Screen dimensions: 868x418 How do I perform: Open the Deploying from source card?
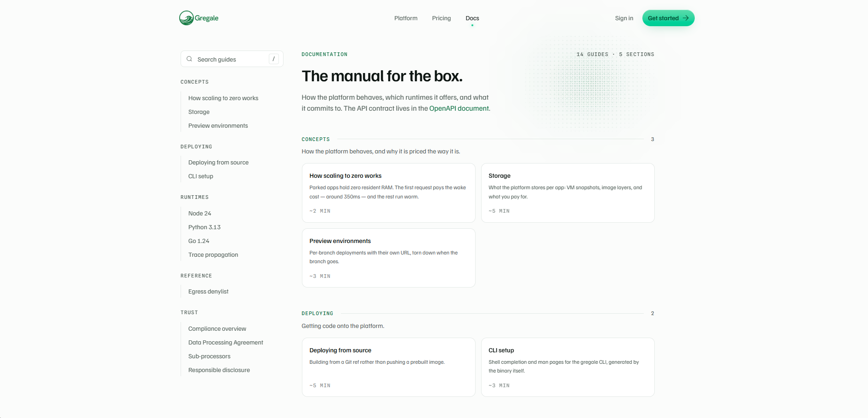[x=388, y=367]
